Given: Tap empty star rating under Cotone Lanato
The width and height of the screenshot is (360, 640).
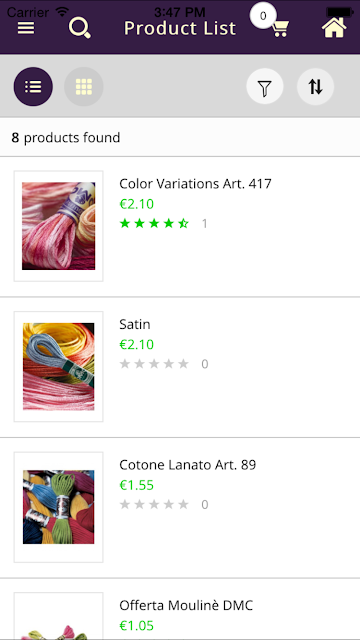Looking at the screenshot, I should coord(154,504).
